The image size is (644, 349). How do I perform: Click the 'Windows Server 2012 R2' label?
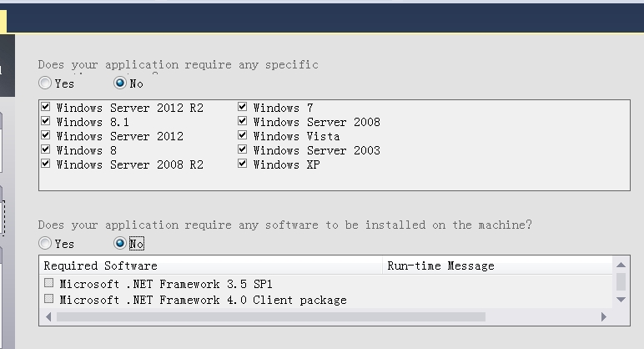[130, 108]
